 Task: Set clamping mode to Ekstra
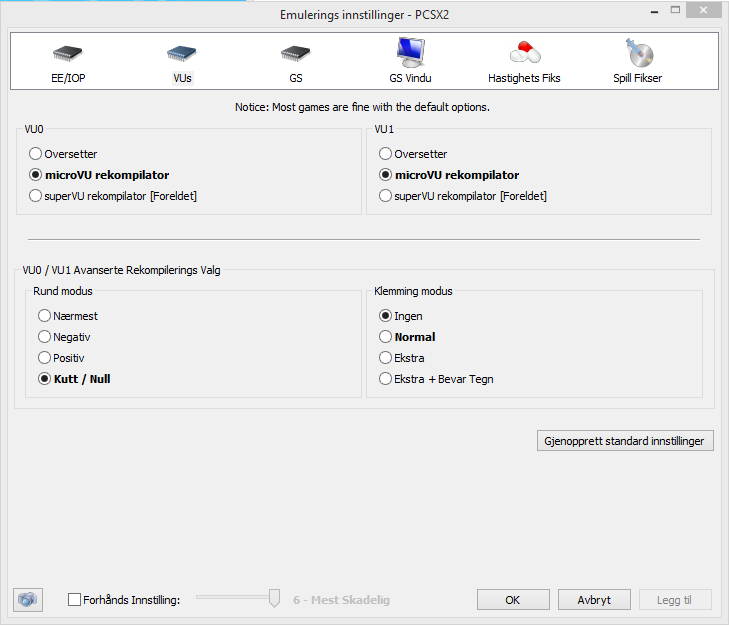402,358
